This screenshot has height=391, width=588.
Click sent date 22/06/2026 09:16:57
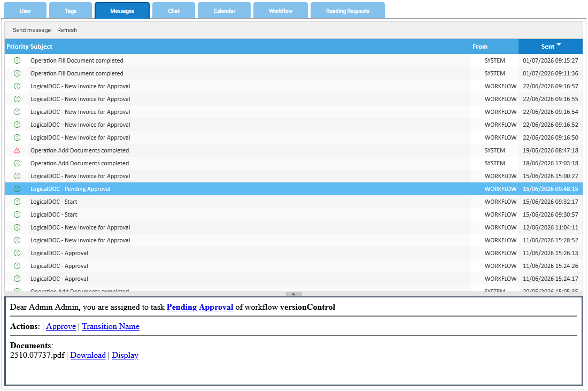coord(551,86)
